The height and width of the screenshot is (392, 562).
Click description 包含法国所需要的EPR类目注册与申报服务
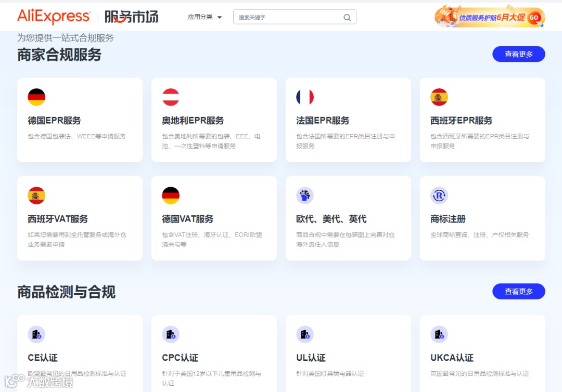[x=346, y=141]
